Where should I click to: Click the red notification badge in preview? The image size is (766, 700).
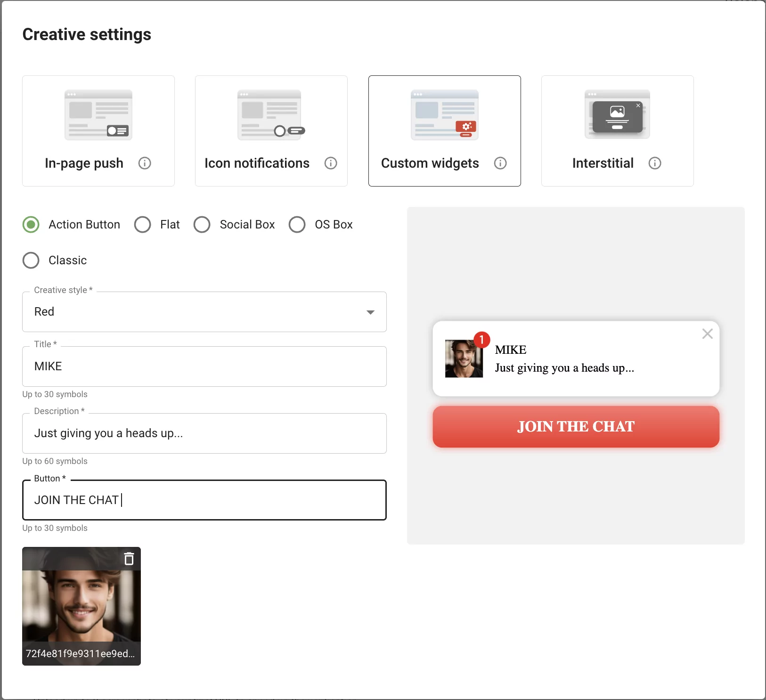(481, 340)
